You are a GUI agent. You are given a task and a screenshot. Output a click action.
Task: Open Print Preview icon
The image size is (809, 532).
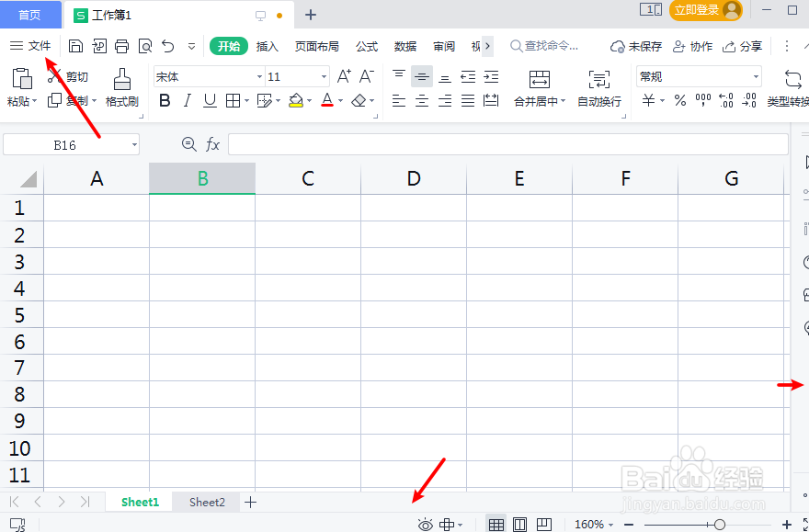click(145, 46)
